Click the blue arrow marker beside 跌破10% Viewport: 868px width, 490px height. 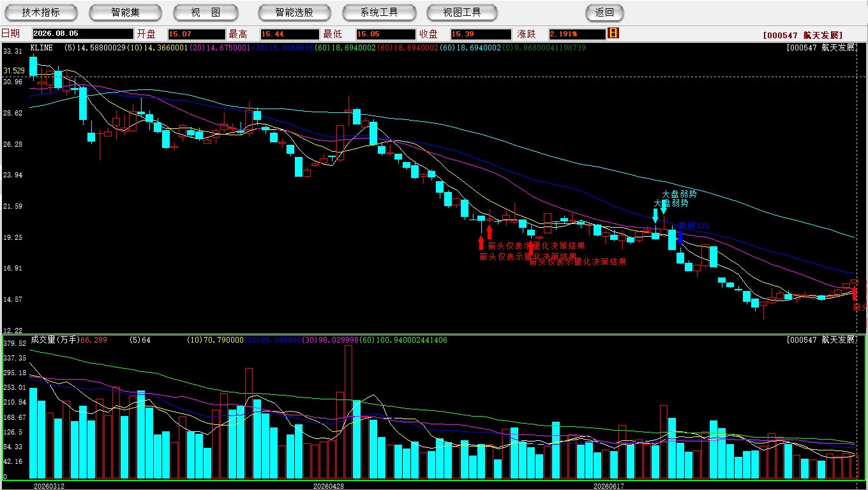click(x=680, y=237)
